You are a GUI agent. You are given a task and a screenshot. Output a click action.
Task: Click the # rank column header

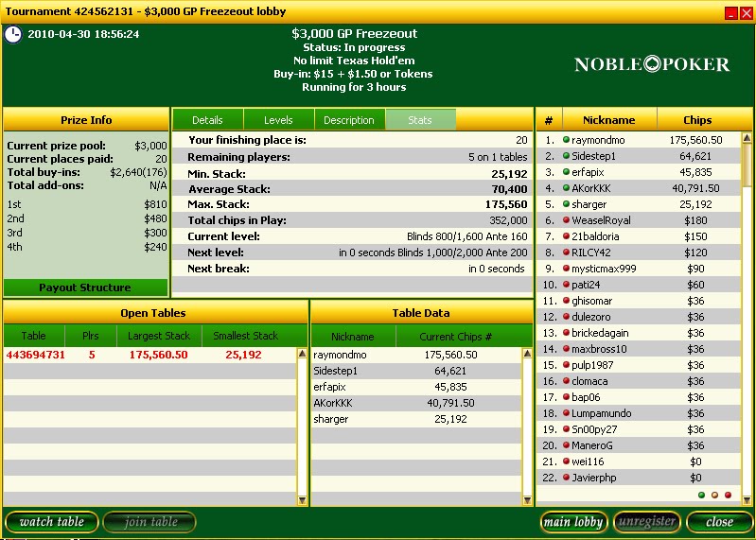[x=549, y=120]
